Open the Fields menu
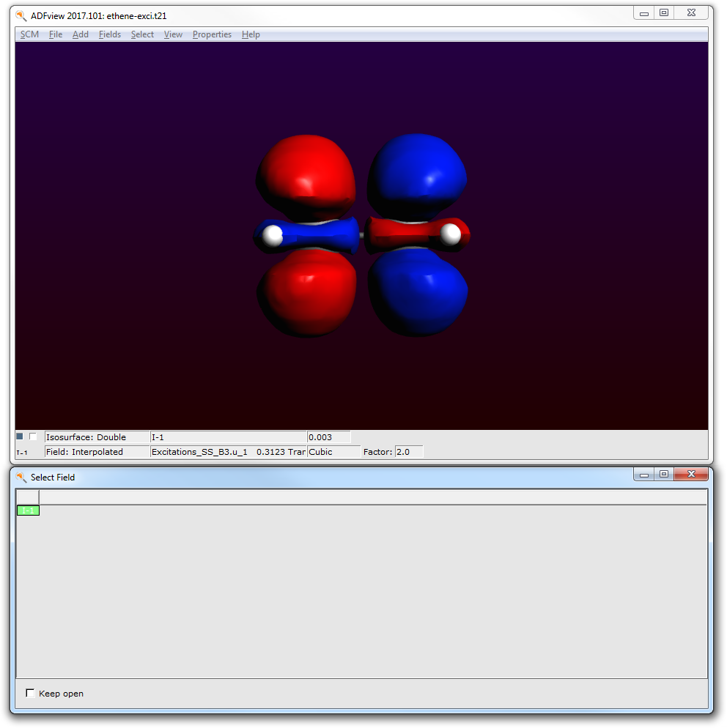 (x=110, y=34)
